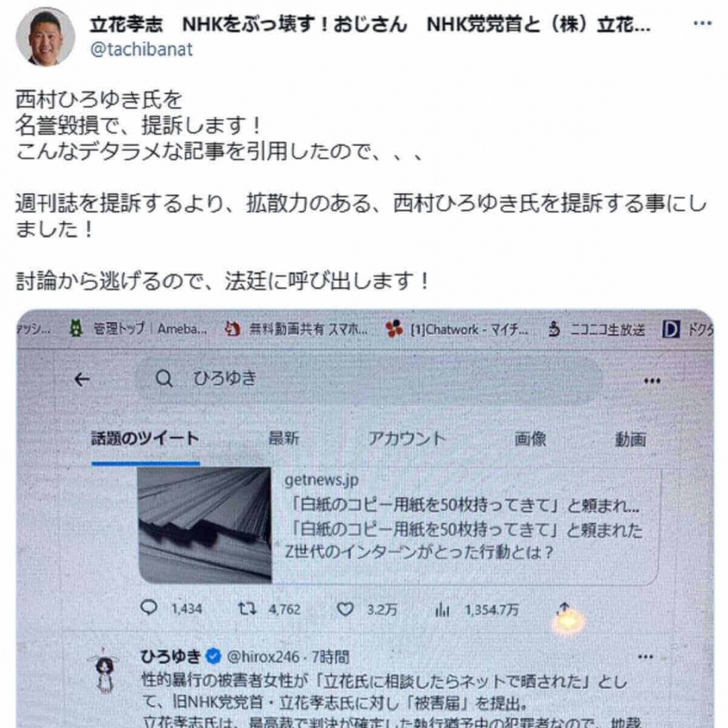Click the retweet icon showing 4,762
Viewport: 728px width, 728px height.
coord(247,608)
